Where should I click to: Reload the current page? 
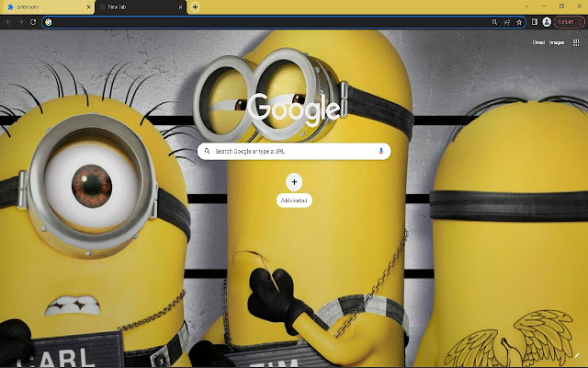[33, 22]
